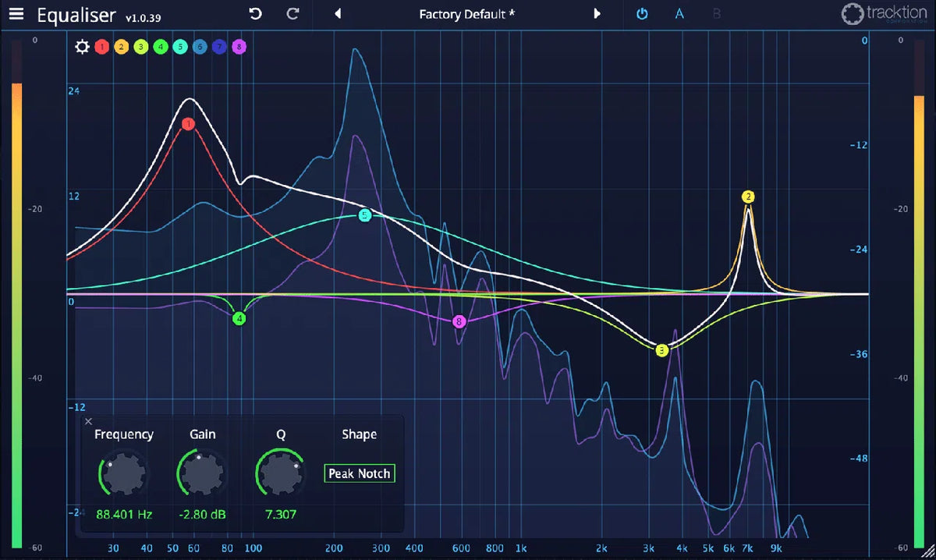Go to next preset arrow
This screenshot has height=560, width=936.
point(597,14)
